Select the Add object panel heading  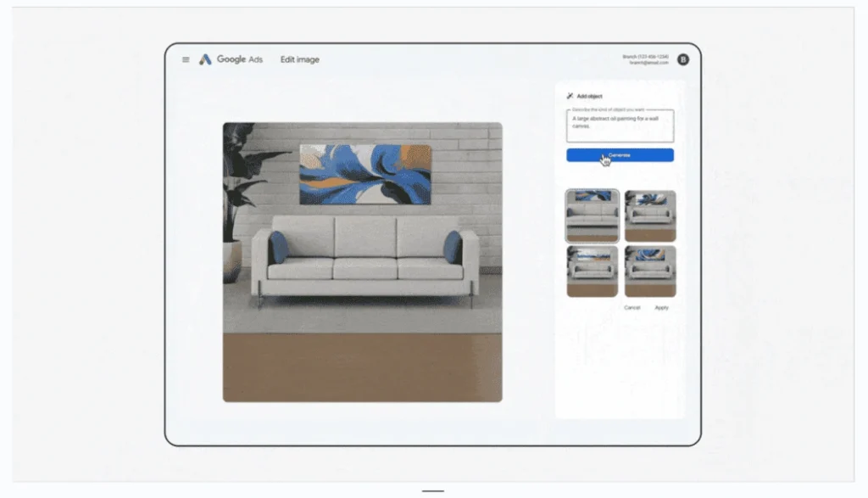coord(589,96)
